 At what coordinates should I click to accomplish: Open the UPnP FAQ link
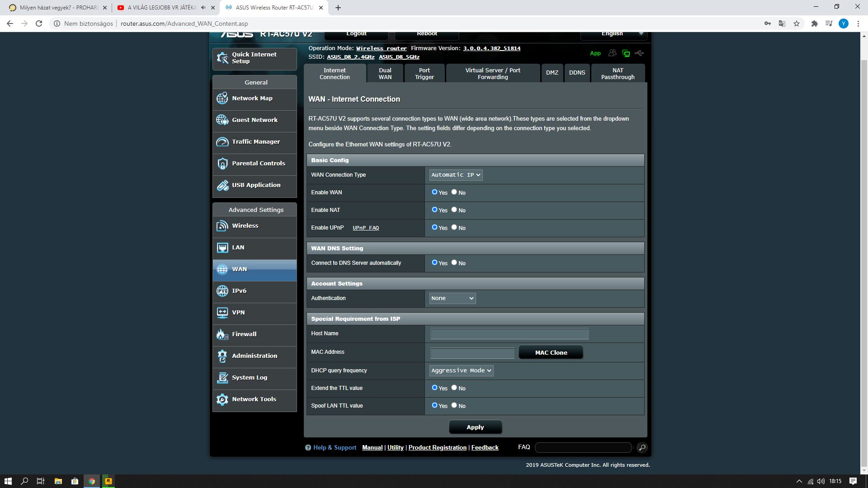pos(366,228)
